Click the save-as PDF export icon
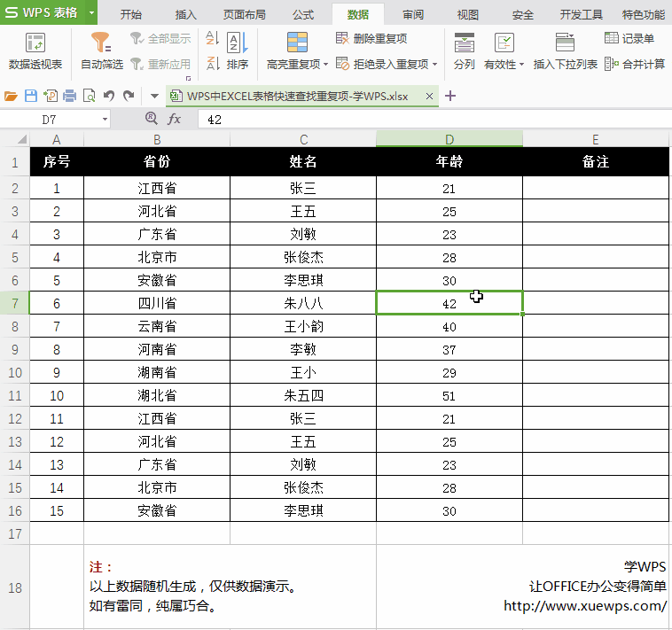Screen dimensions: 672x630 click(51, 96)
